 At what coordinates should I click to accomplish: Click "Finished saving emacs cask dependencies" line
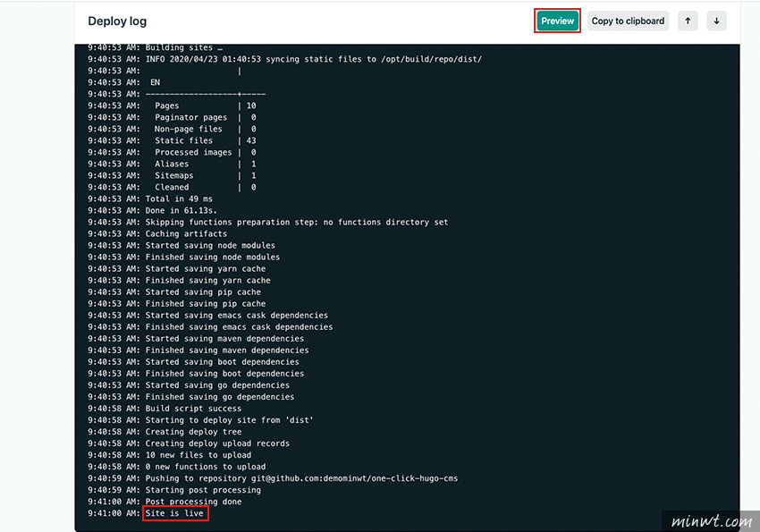(x=210, y=327)
